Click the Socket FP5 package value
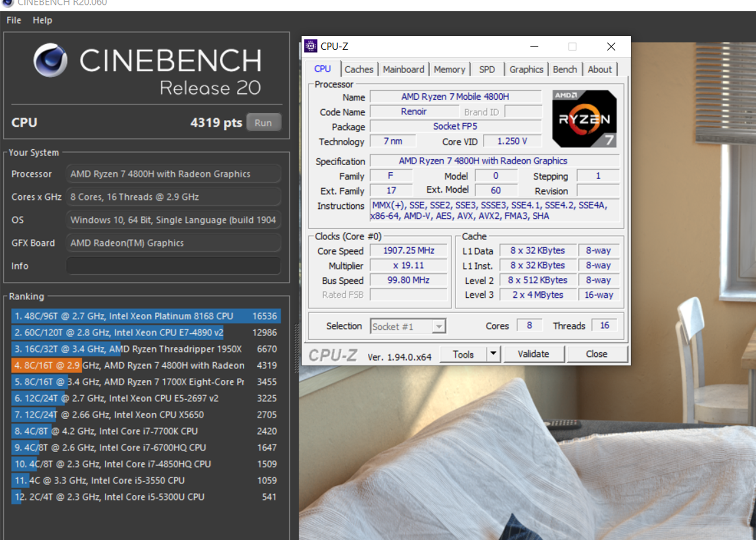 pos(456,126)
